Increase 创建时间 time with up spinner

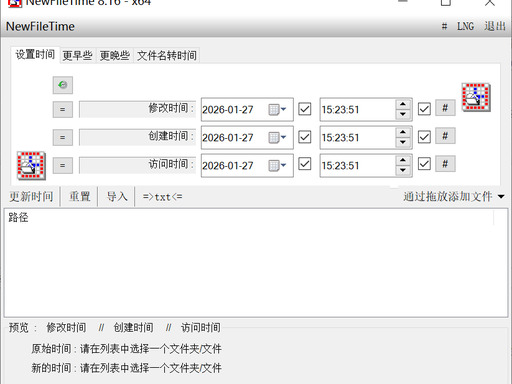(403, 132)
